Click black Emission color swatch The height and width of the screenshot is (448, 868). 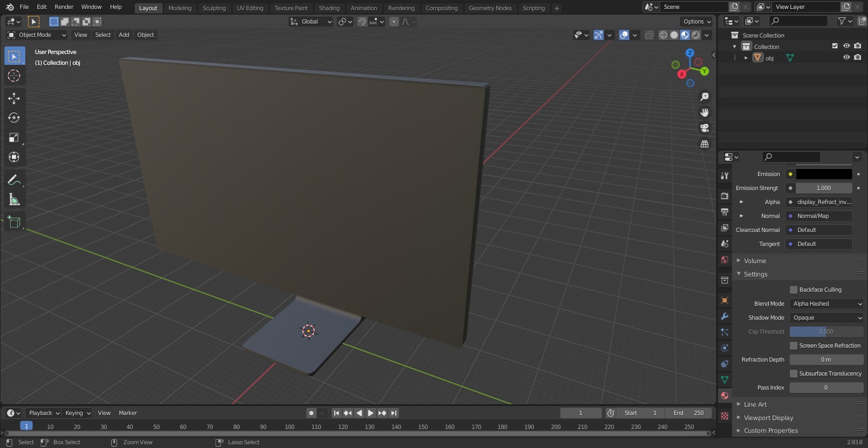pos(824,174)
